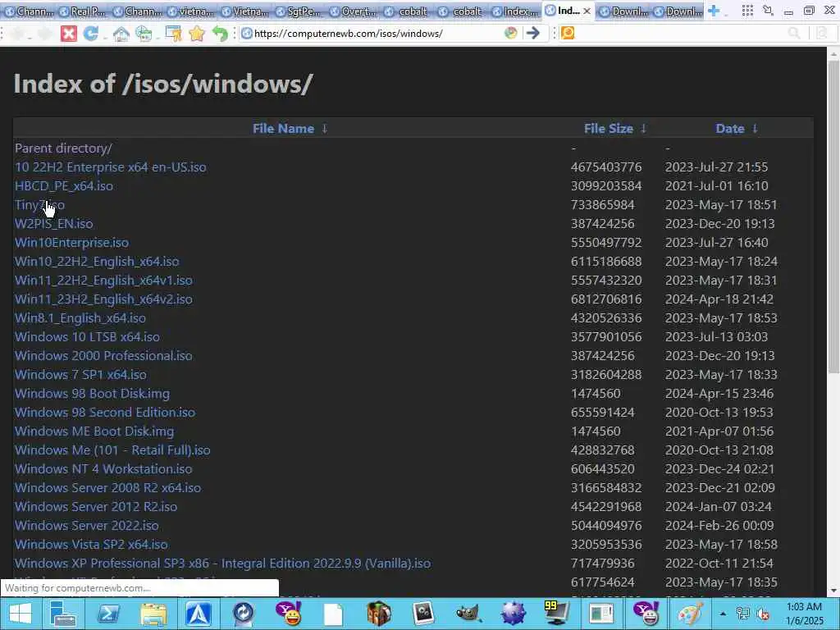Download Windows 7 SP1 x64.iso
The height and width of the screenshot is (630, 840).
pos(80,374)
